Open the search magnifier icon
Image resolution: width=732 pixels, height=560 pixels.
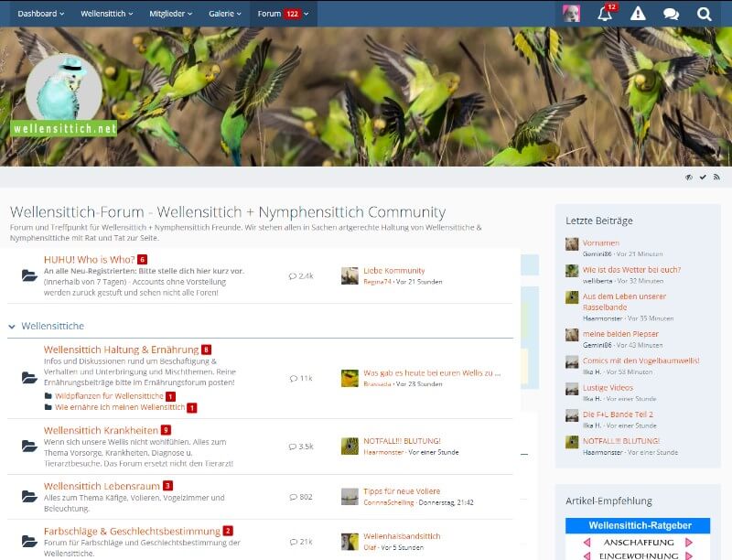(704, 14)
